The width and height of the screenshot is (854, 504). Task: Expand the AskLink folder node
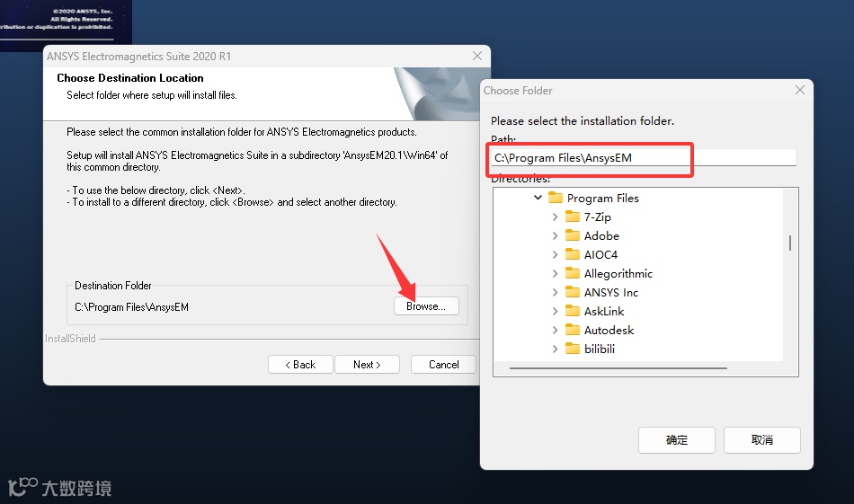(x=555, y=311)
